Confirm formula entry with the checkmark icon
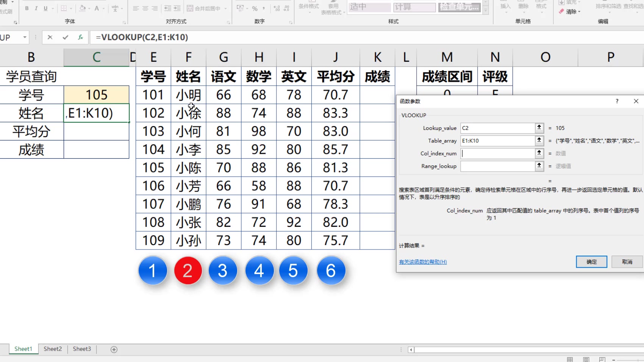 point(66,37)
